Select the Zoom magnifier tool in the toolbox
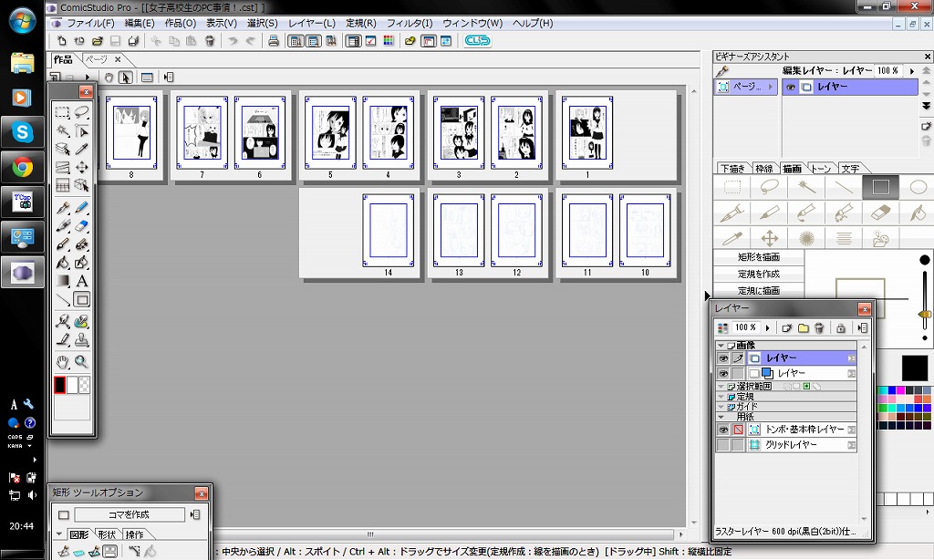This screenshot has height=560, width=934. pyautogui.click(x=82, y=362)
